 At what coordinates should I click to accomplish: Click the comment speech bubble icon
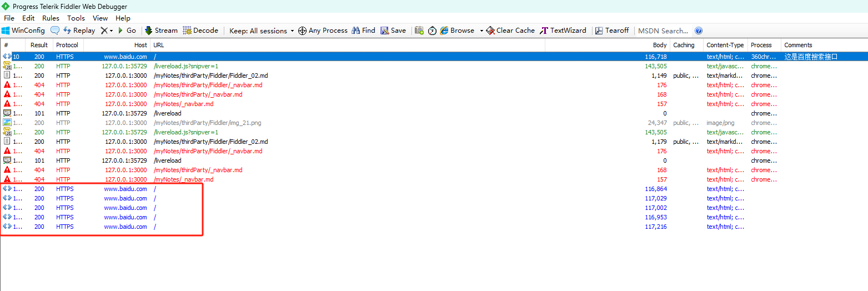pos(55,31)
